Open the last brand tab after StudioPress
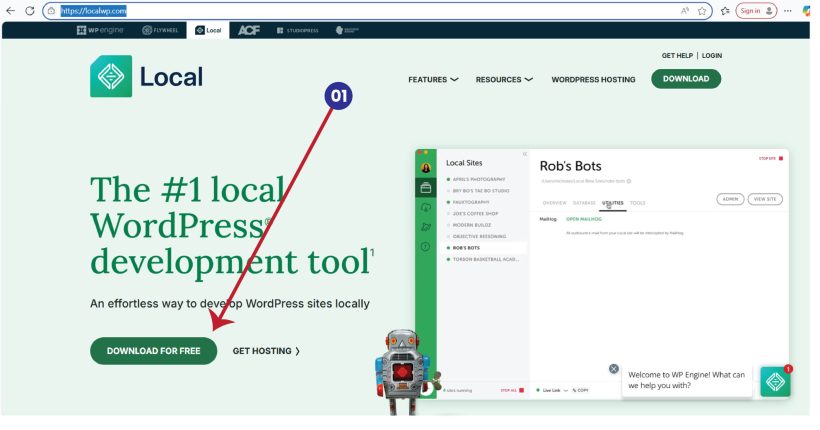820x430 pixels. click(347, 30)
